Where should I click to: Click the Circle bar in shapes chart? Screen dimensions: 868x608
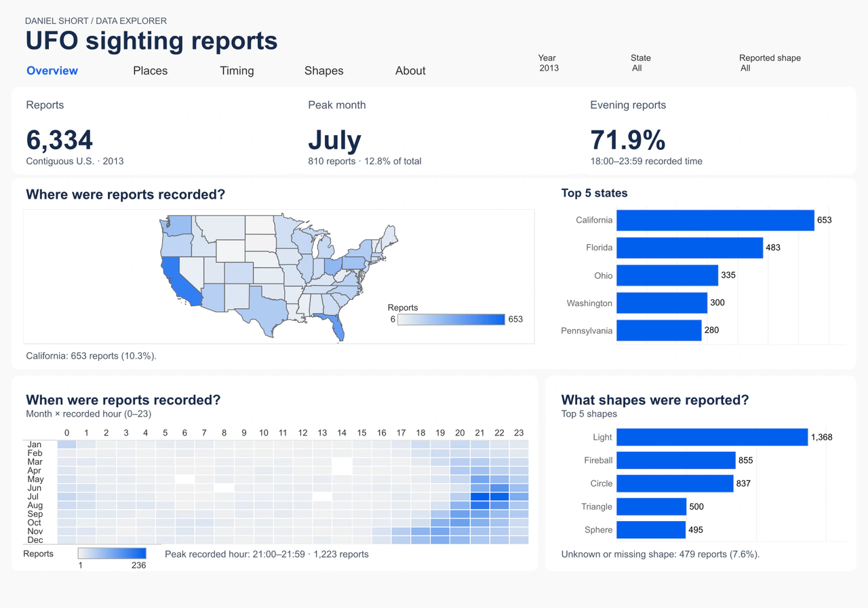point(675,483)
